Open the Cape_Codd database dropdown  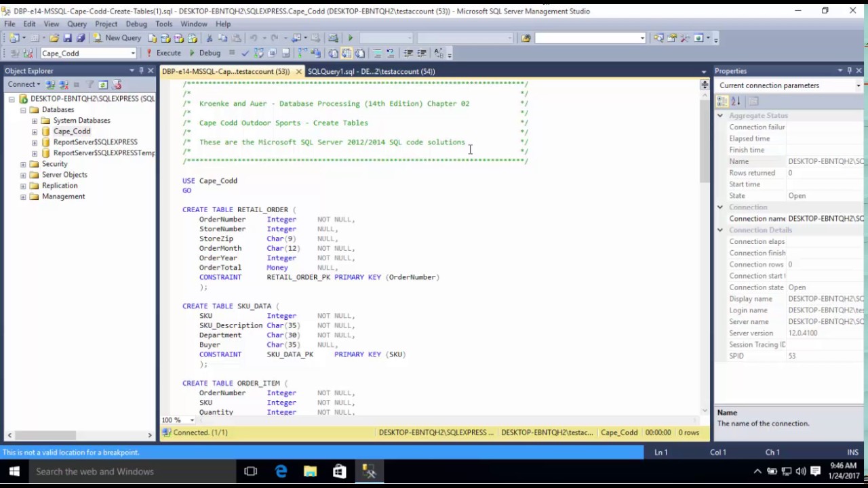[x=133, y=53]
